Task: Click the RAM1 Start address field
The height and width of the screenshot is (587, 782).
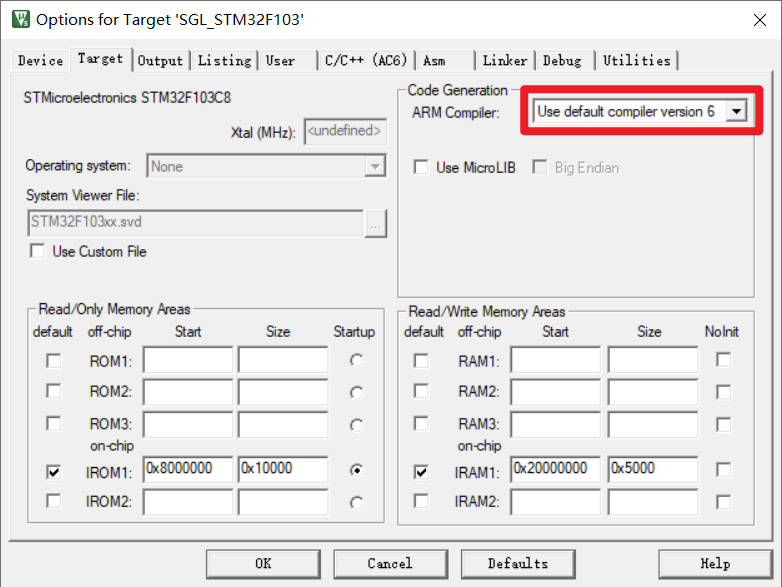Action: [556, 360]
